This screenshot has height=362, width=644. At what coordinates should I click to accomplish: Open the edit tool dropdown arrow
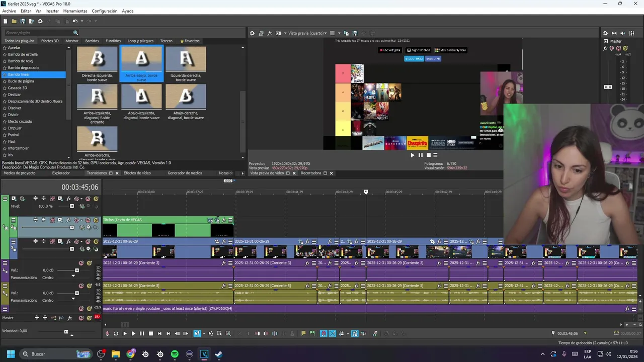[204, 333]
